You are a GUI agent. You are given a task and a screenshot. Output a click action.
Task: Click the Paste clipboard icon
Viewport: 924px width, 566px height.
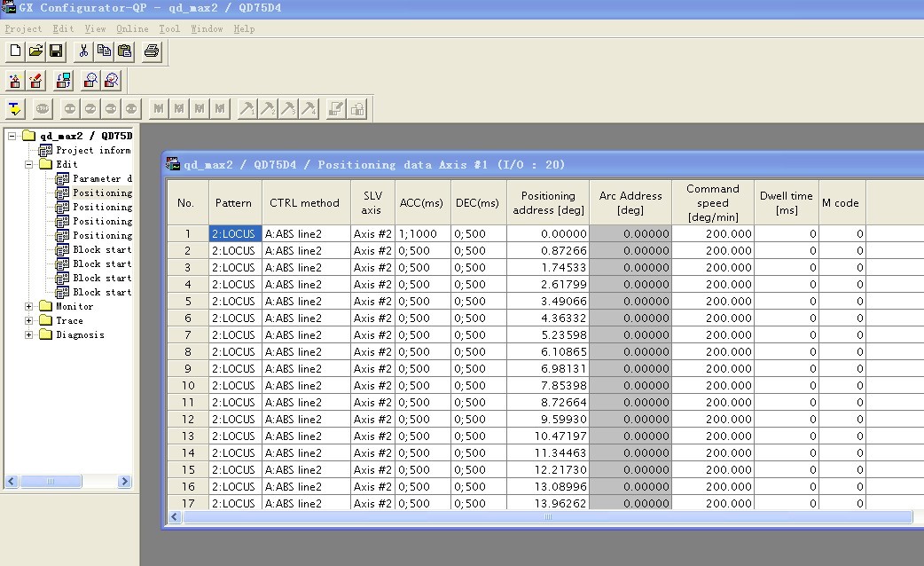124,51
